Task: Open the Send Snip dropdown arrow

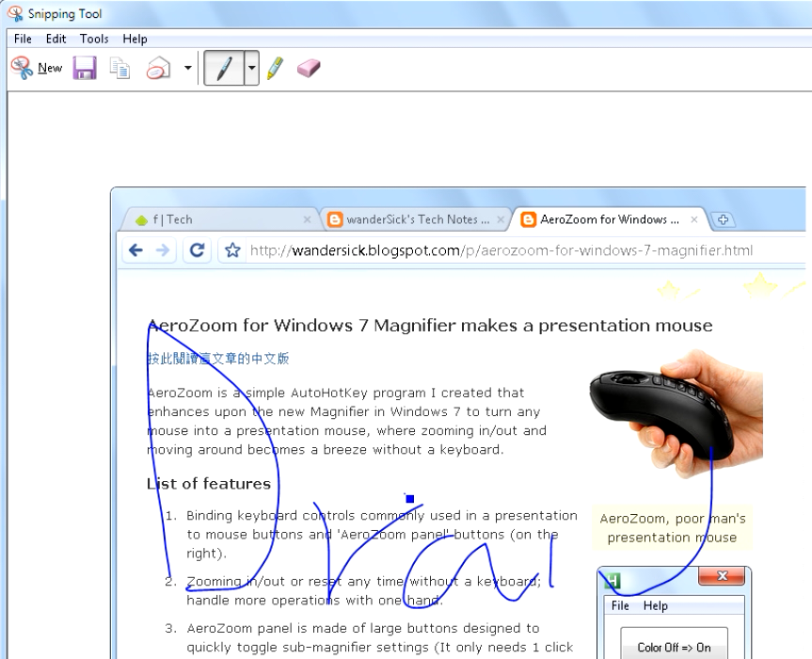Action: 188,68
